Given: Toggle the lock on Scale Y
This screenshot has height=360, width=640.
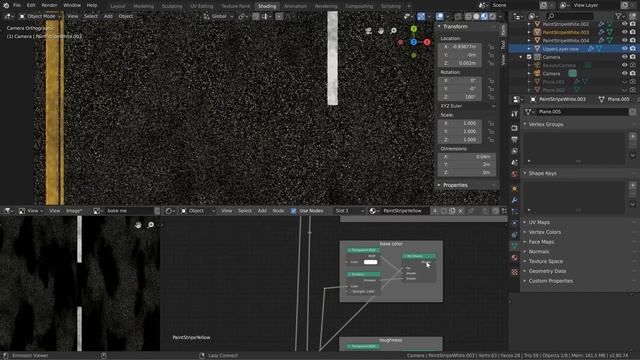Looking at the screenshot, I should click(491, 131).
